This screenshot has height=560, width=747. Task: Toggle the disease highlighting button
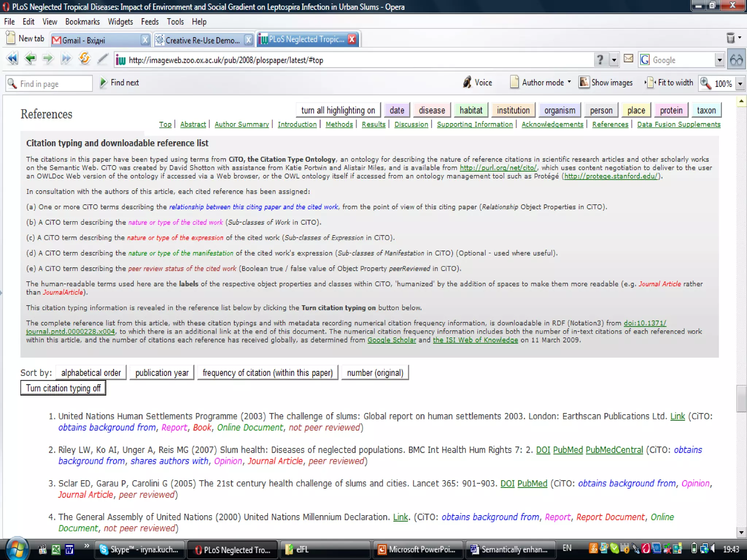(431, 110)
